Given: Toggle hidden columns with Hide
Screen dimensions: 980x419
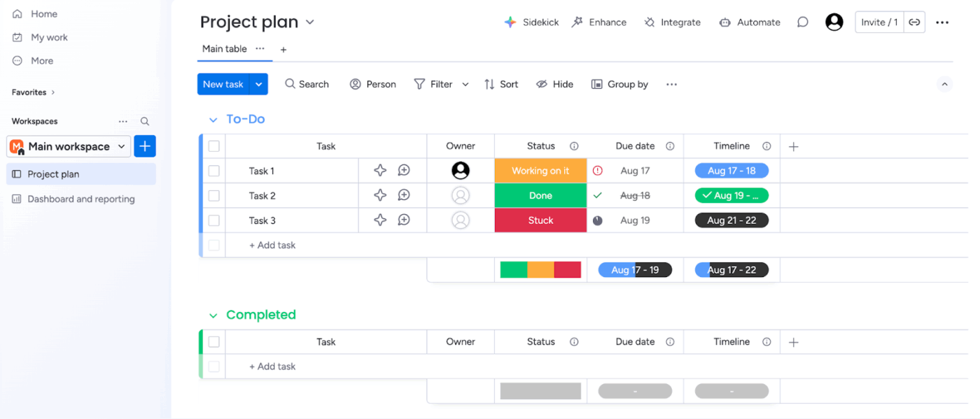Looking at the screenshot, I should [x=554, y=84].
